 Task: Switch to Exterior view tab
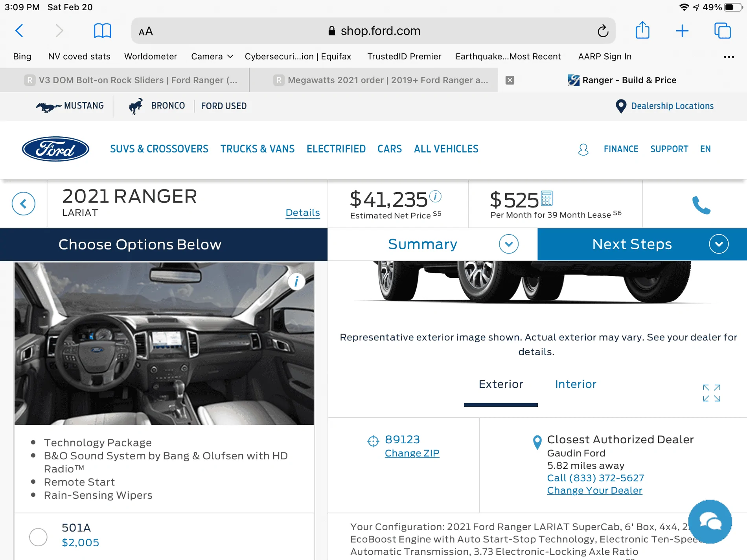[500, 384]
